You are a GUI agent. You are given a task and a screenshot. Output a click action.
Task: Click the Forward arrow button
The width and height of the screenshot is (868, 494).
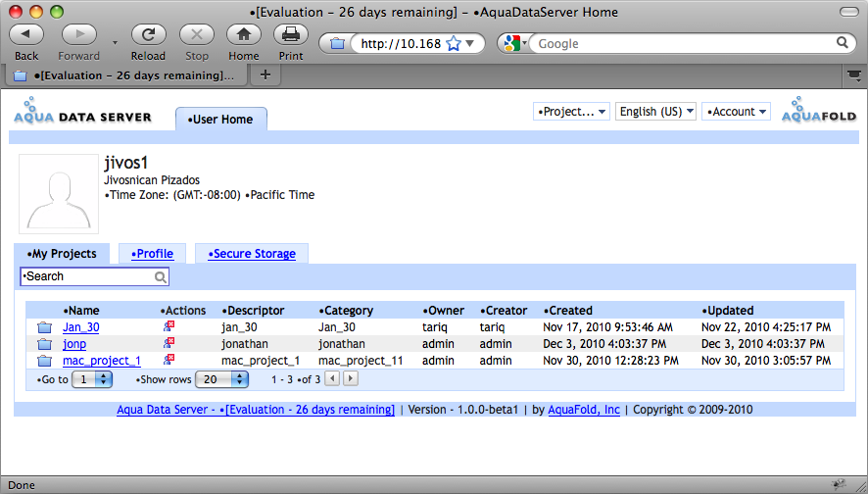78,34
